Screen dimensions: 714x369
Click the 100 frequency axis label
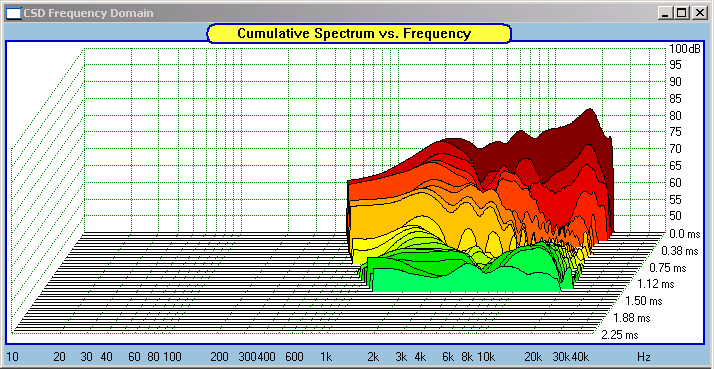[173, 357]
